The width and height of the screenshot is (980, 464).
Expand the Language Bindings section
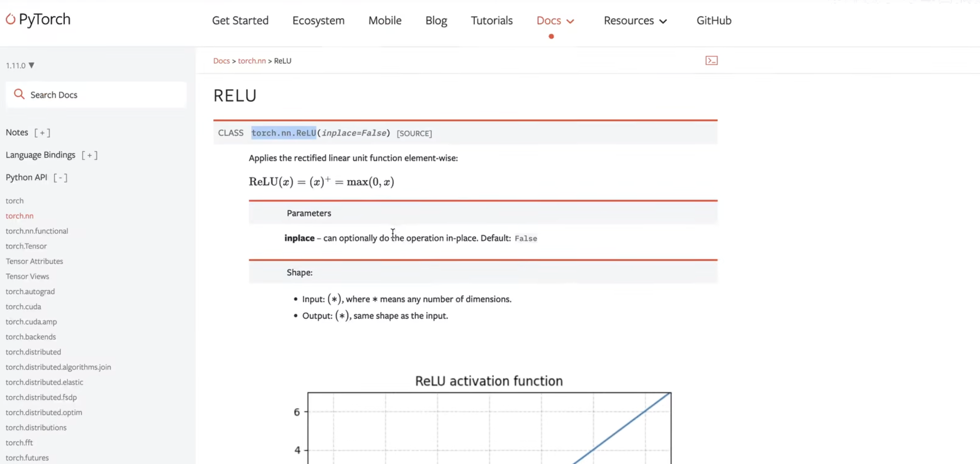coord(89,155)
